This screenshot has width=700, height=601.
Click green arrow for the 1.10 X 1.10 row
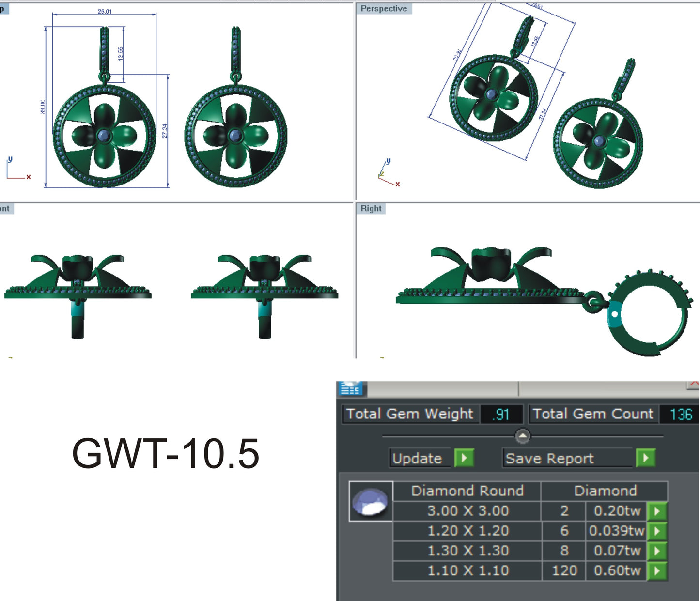coord(657,570)
